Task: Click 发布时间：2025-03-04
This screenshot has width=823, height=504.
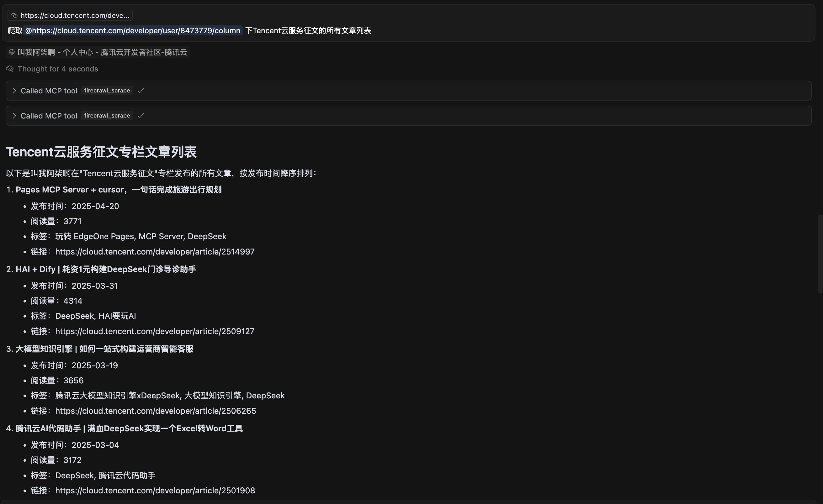Action: [x=75, y=445]
